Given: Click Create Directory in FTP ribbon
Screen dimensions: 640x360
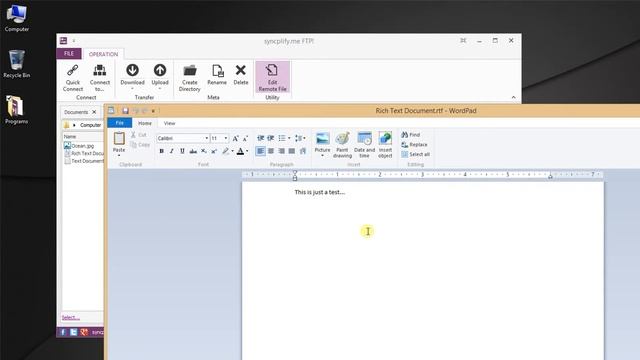Looking at the screenshot, I should point(190,78).
